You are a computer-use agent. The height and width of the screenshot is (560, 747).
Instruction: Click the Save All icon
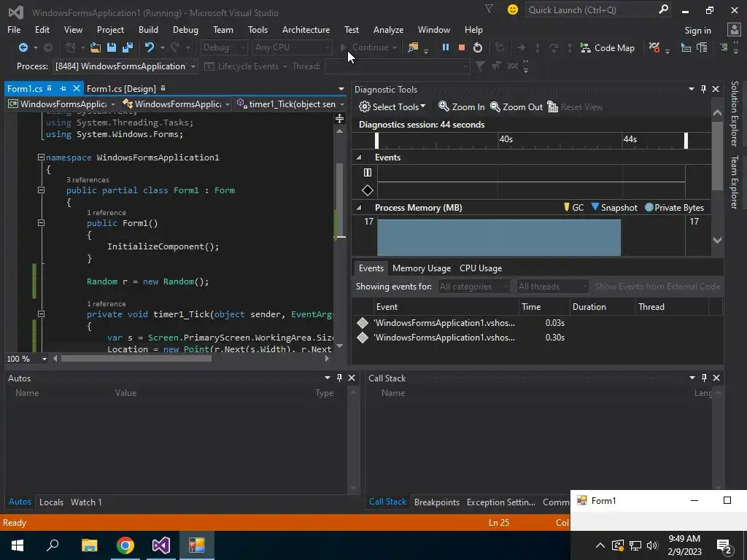click(x=128, y=47)
